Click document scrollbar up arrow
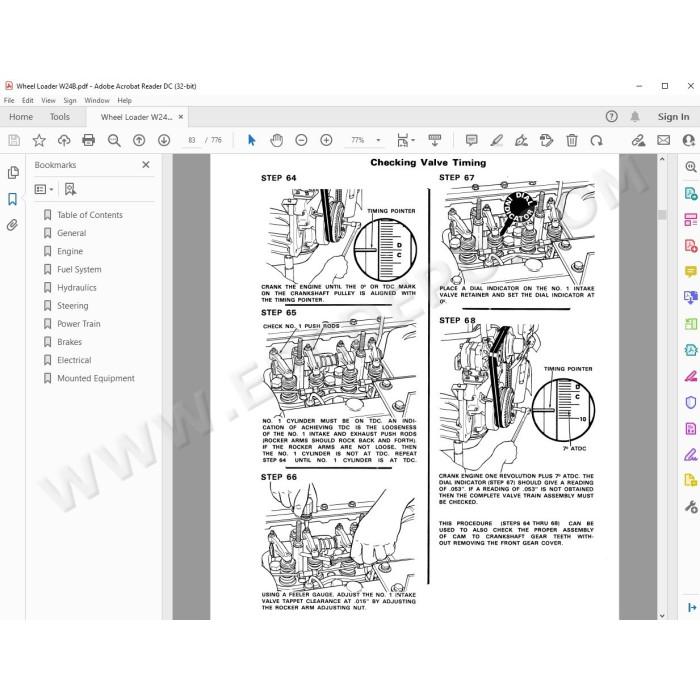This screenshot has width=700, height=700. click(662, 158)
